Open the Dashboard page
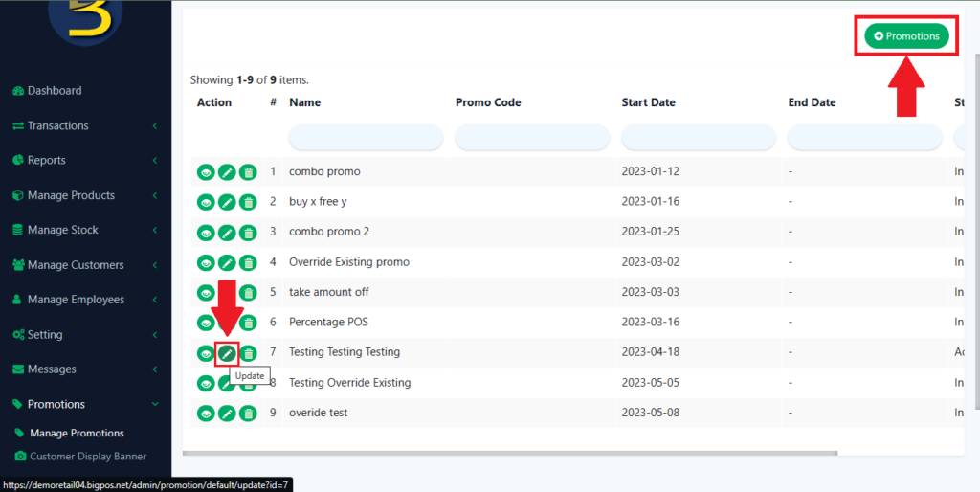 coord(54,91)
